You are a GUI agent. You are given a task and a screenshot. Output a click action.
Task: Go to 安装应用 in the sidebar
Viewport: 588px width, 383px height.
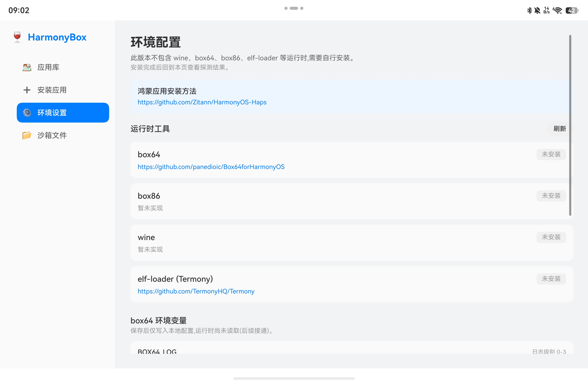63,90
